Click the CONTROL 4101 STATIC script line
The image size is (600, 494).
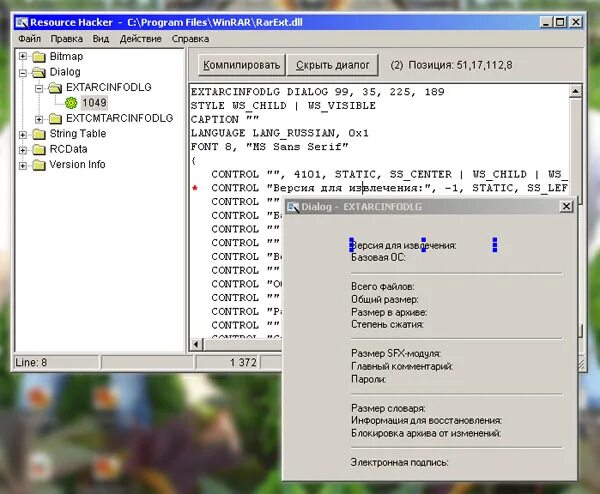click(389, 174)
